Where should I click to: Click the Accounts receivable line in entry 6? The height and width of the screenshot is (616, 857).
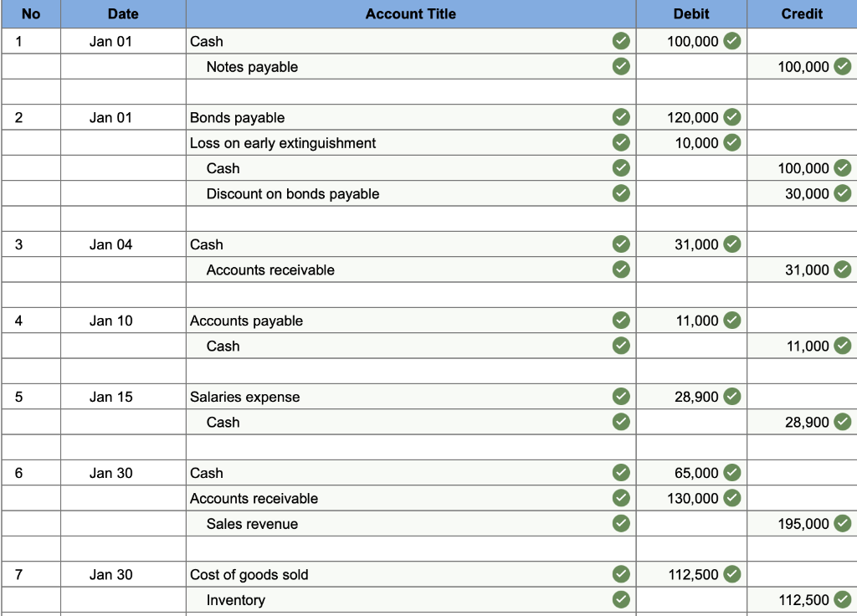[254, 498]
